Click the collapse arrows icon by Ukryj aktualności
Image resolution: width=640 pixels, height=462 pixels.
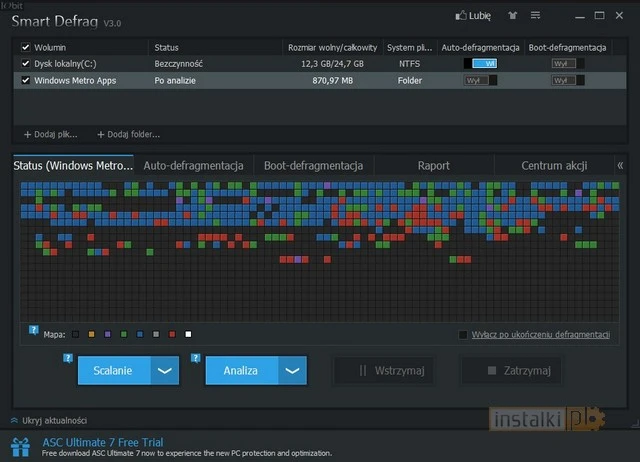(x=14, y=420)
